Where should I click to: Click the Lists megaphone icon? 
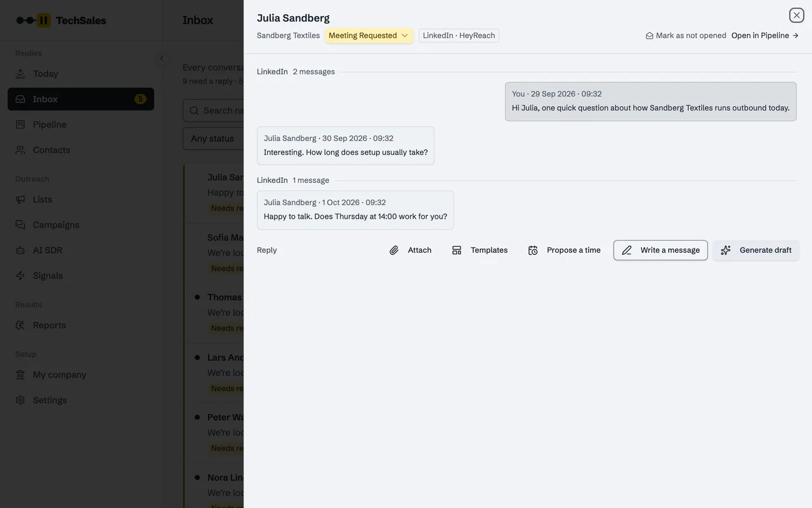tap(20, 199)
